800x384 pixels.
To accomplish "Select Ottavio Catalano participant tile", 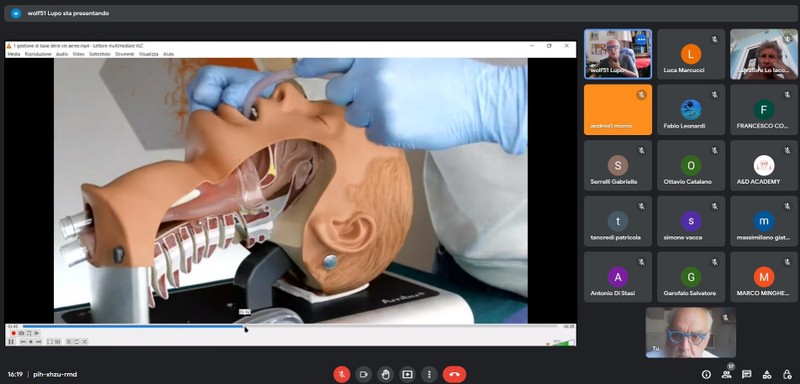I will coord(691,166).
